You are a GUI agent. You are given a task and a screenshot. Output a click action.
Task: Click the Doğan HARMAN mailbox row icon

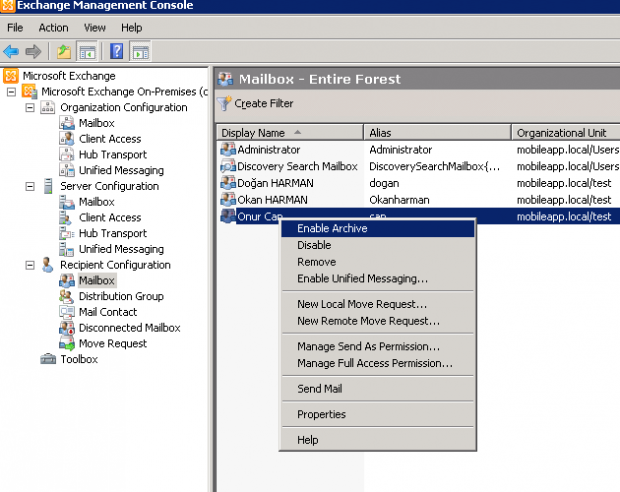coord(228,183)
